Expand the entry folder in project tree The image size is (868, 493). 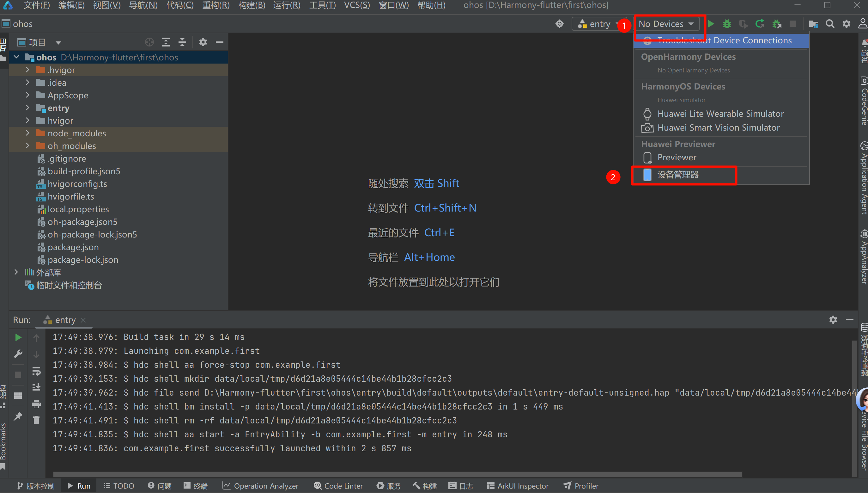point(28,108)
